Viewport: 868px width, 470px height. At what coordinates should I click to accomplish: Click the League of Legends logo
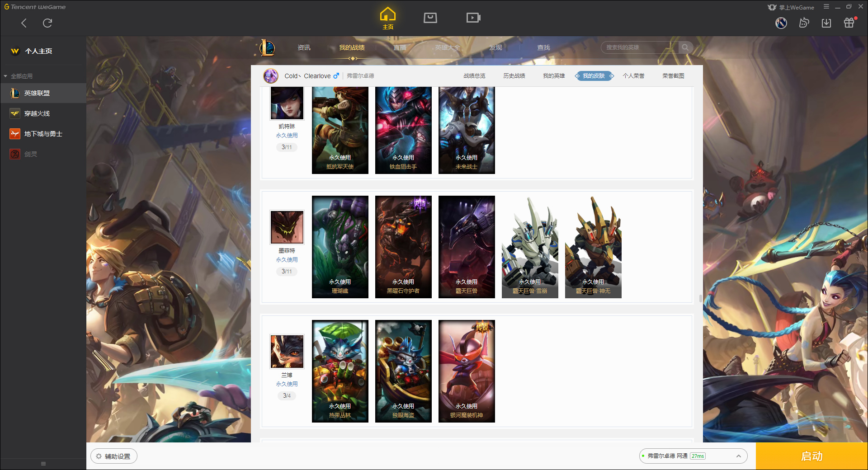tap(267, 47)
